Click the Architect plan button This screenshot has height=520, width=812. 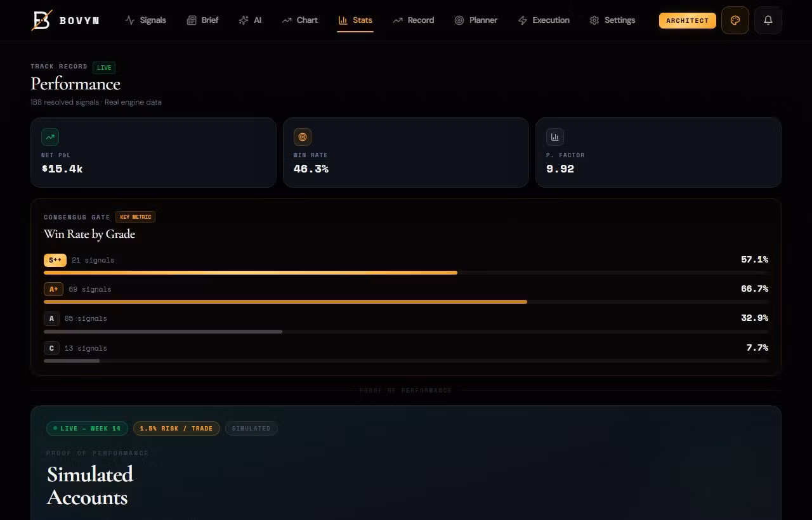click(x=687, y=20)
